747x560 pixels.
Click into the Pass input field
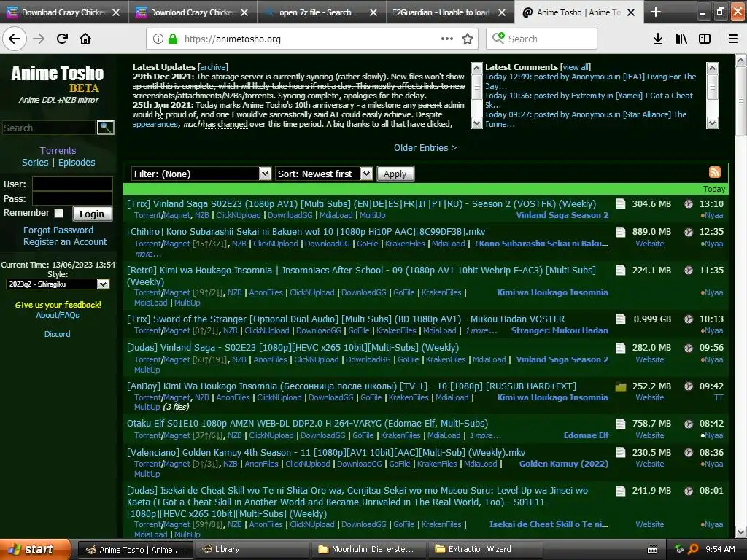coord(72,198)
